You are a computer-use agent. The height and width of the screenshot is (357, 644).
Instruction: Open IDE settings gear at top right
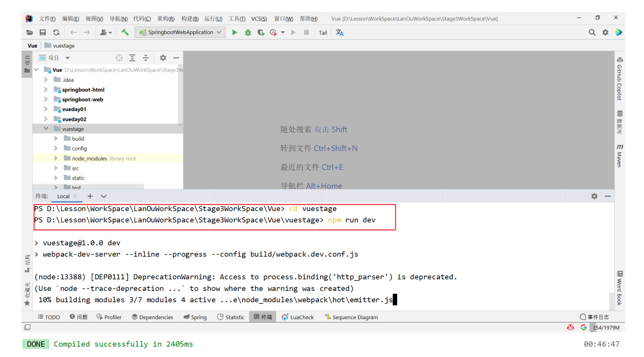606,32
